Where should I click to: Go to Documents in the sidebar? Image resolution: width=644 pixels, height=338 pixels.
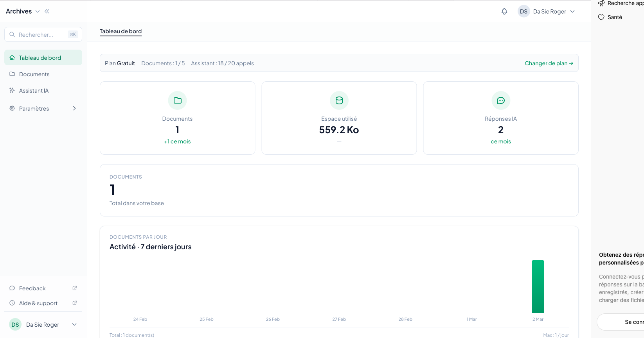pos(34,74)
